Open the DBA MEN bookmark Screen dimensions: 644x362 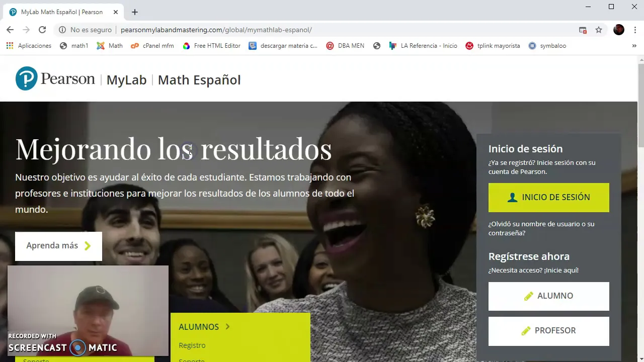tap(345, 46)
